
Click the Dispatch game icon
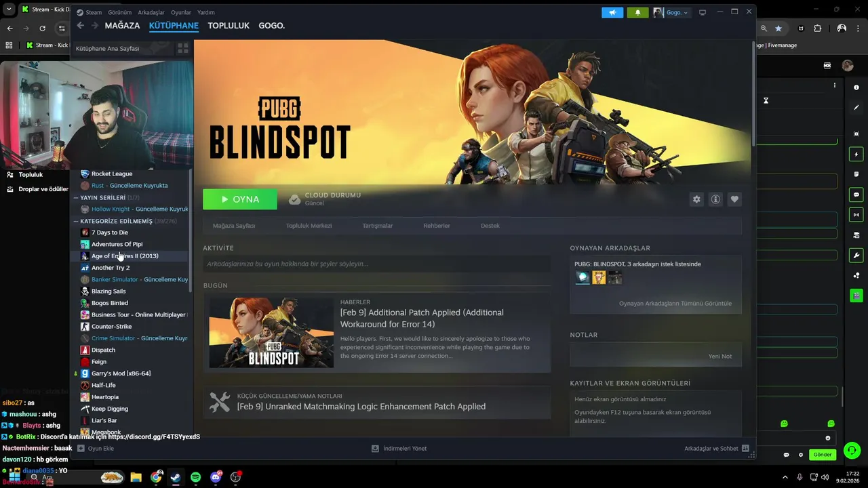85,350
